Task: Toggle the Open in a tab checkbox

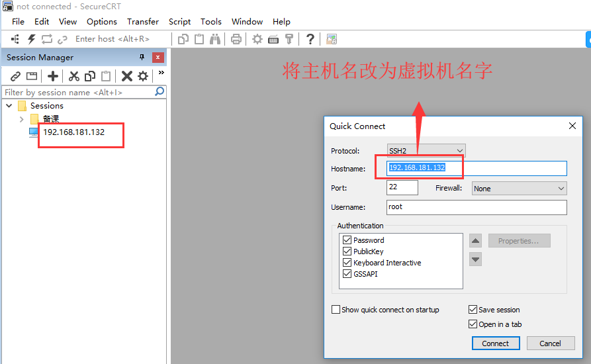Action: coord(473,324)
